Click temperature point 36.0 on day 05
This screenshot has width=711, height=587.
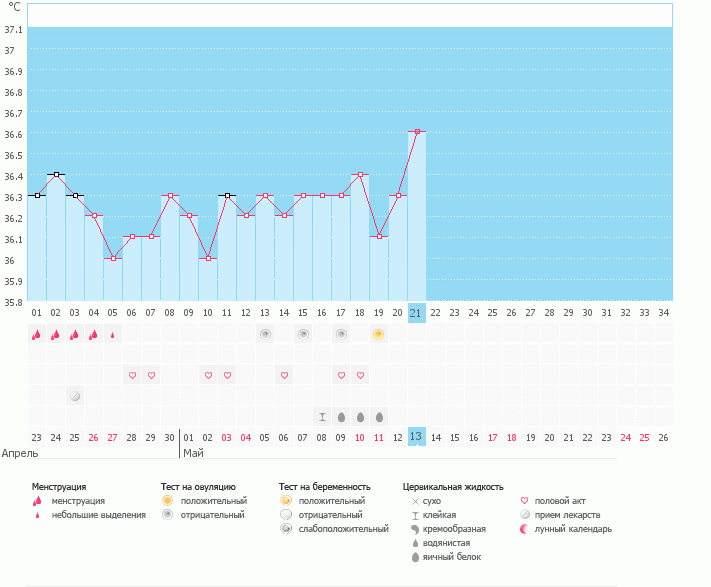113,258
